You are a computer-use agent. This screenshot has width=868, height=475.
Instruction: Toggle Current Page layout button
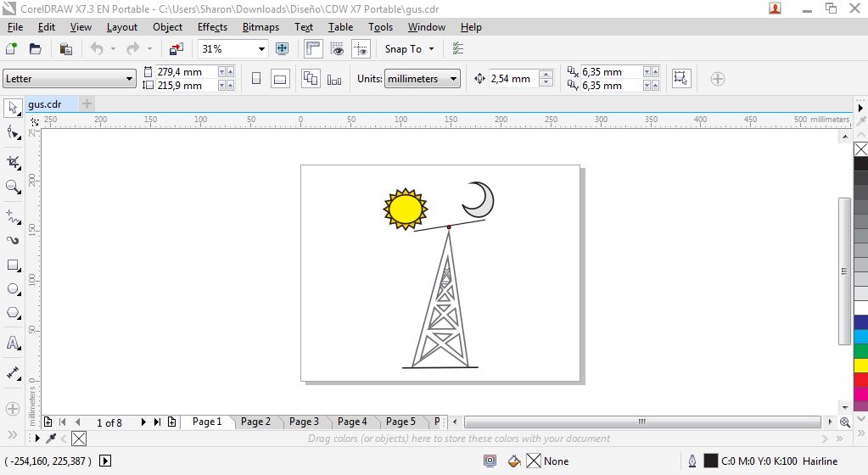[x=334, y=79]
